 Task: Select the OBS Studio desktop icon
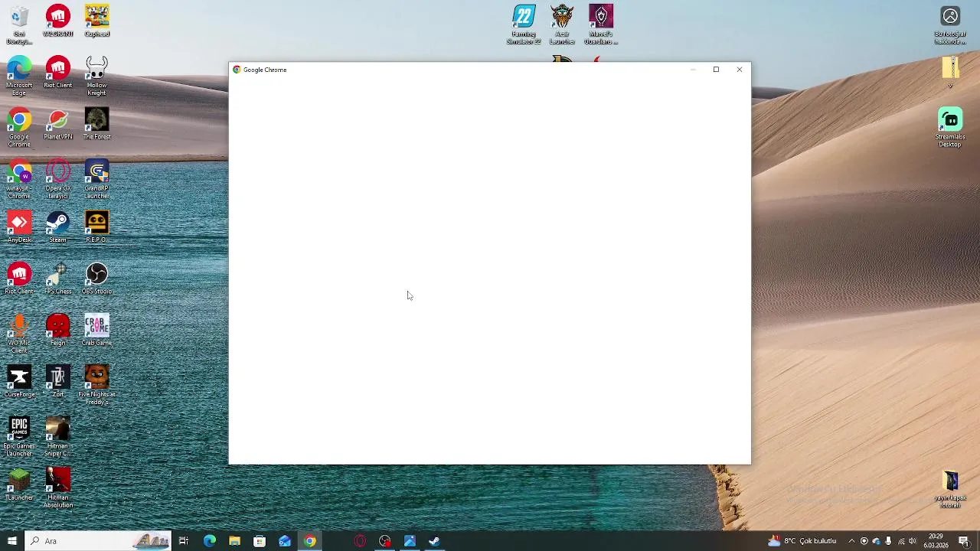tap(96, 279)
